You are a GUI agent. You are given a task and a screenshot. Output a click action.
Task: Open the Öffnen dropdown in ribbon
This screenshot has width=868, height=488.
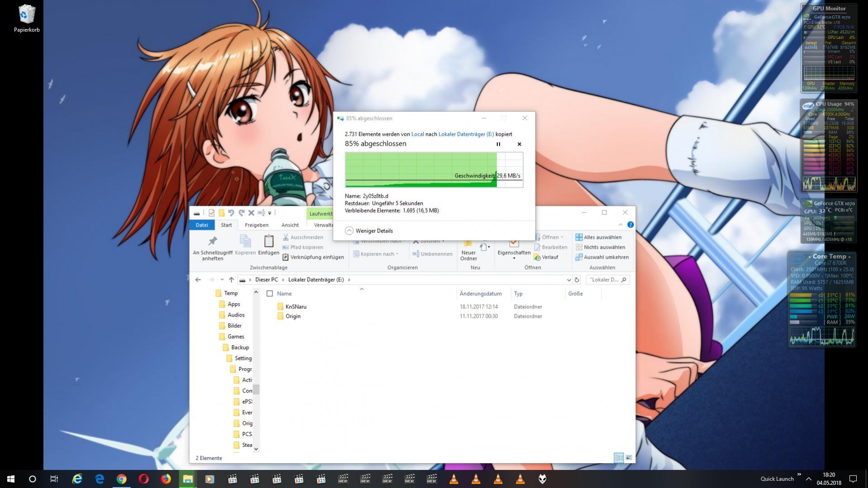click(550, 237)
